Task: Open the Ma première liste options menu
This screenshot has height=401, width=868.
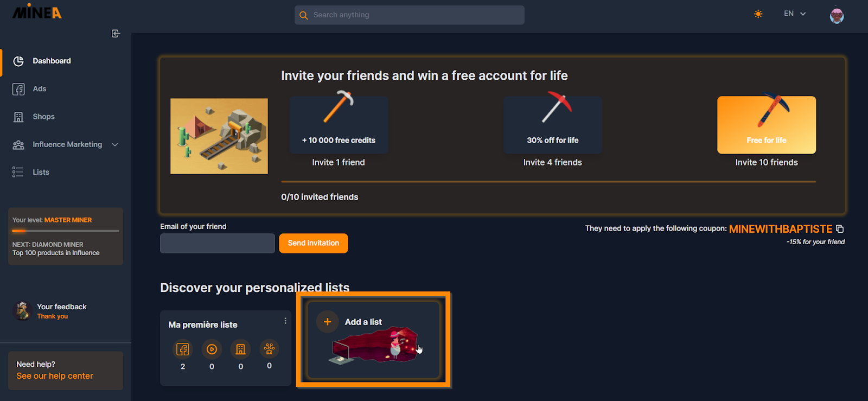Action: point(285,321)
